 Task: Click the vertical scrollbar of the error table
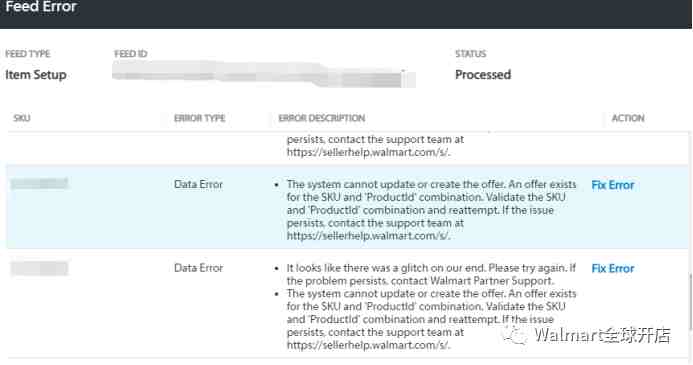(690, 302)
